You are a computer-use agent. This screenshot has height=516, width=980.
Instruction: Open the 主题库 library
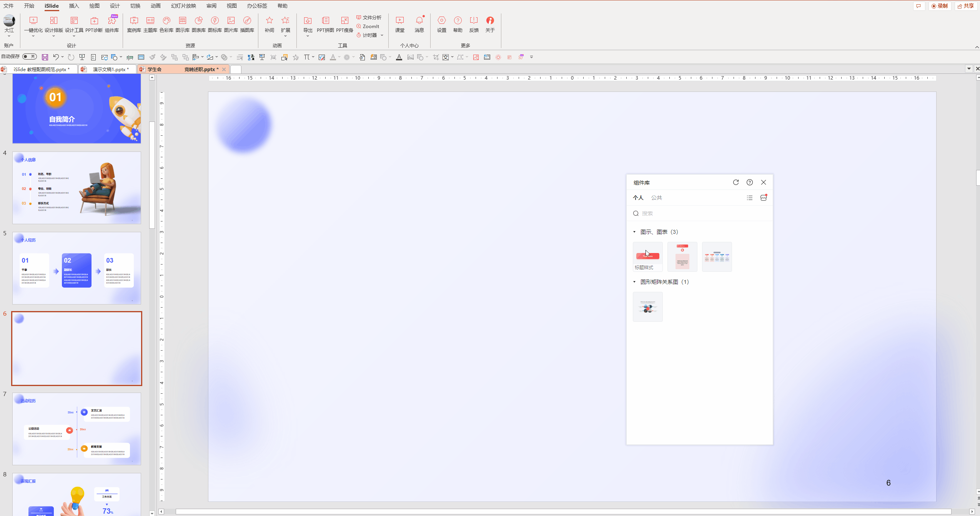click(x=150, y=25)
